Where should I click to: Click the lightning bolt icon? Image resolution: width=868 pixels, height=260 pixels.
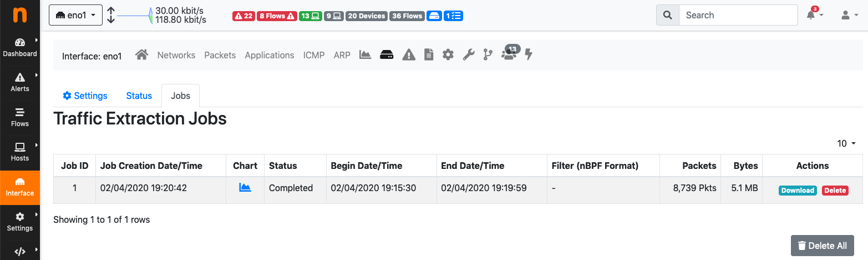click(529, 55)
